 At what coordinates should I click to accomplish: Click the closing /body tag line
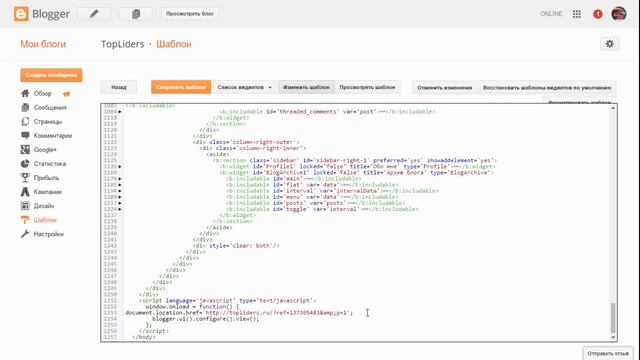(x=144, y=337)
